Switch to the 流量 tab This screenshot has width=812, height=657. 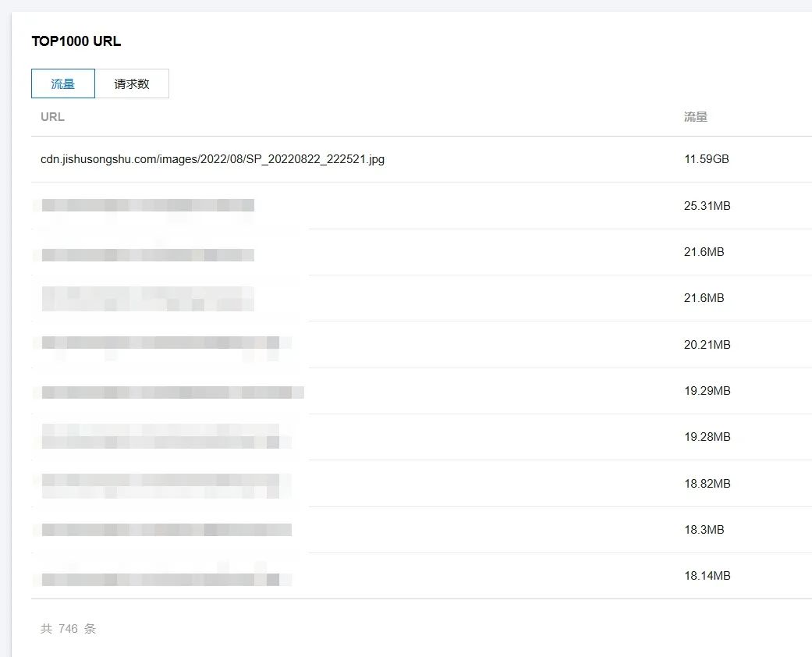(63, 83)
